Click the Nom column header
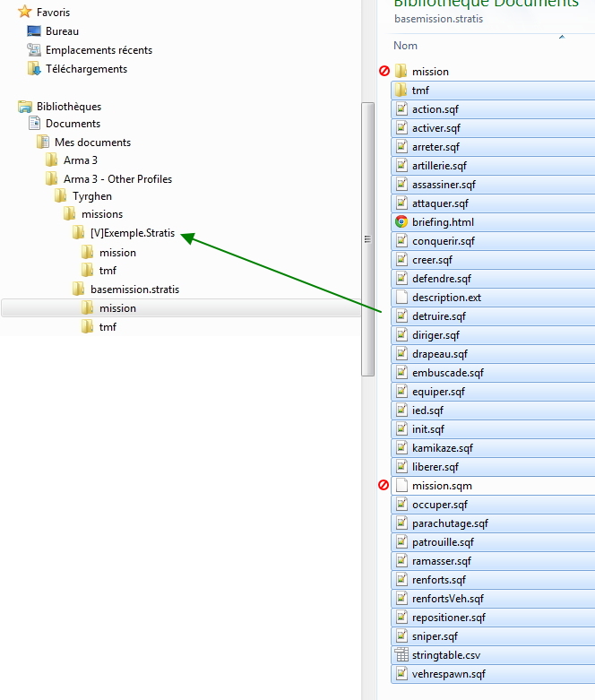The image size is (595, 700). [x=406, y=46]
